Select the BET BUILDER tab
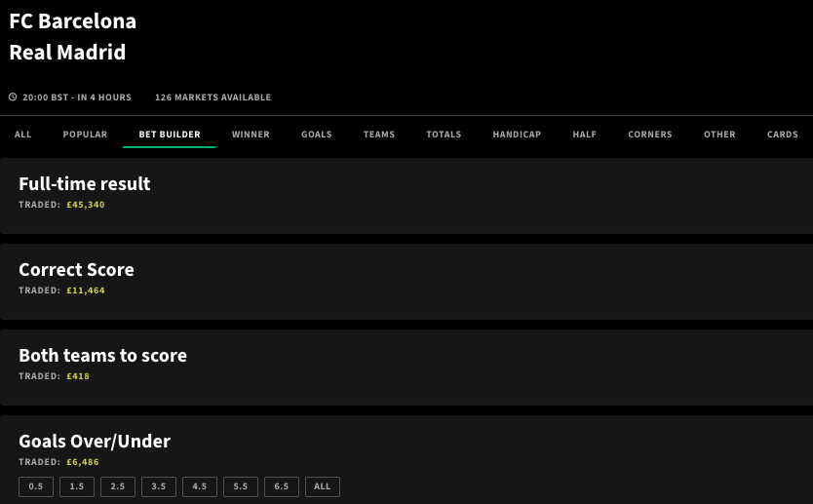The image size is (813, 504). click(170, 135)
